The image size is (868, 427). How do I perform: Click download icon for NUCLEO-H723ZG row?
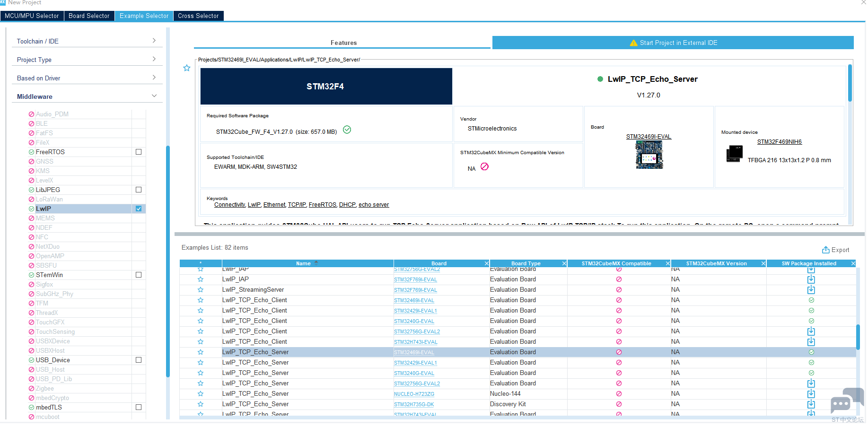point(811,393)
